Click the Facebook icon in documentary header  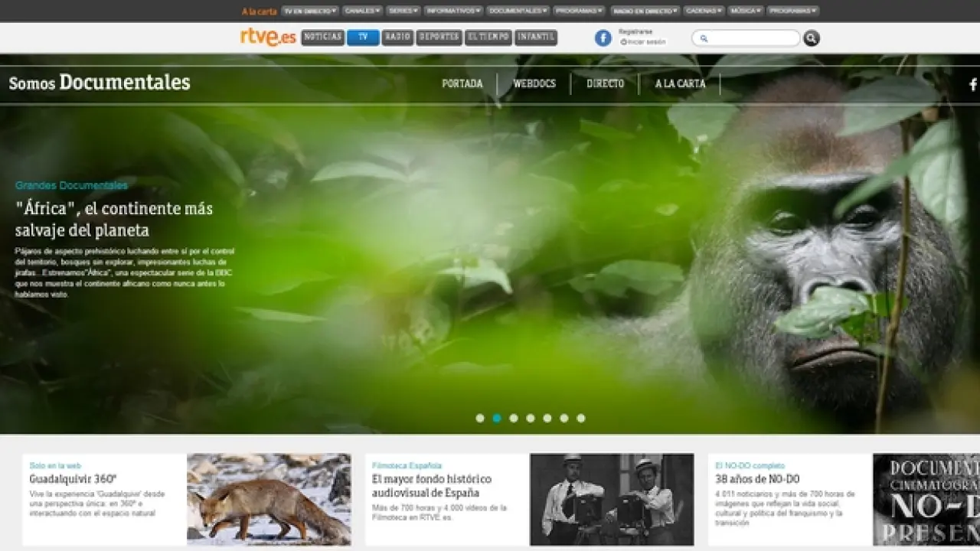(x=973, y=84)
